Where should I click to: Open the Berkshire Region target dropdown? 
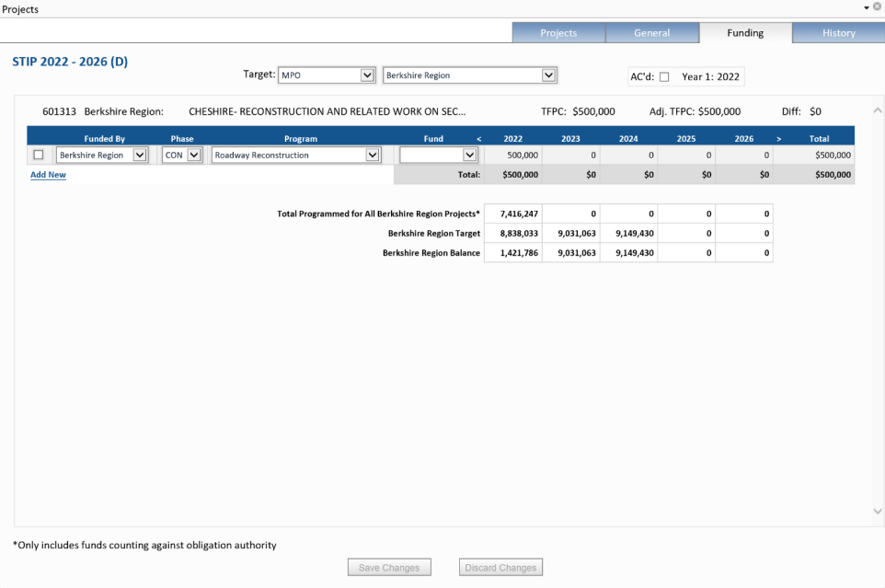click(x=546, y=75)
